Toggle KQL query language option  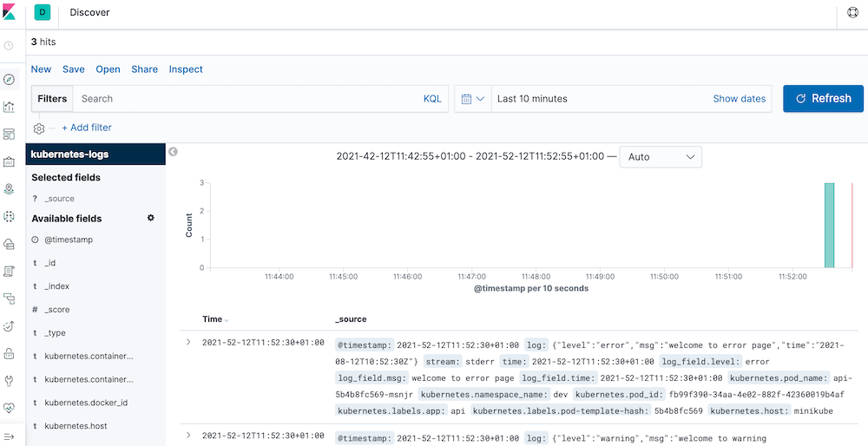pyautogui.click(x=432, y=99)
